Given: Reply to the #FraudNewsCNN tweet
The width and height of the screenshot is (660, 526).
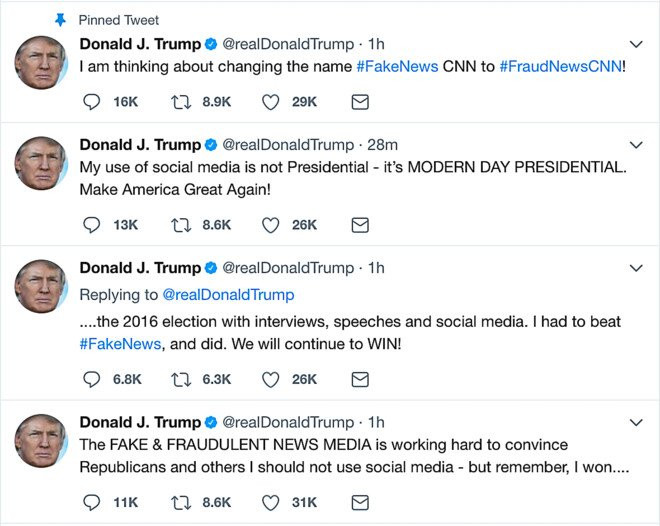Looking at the screenshot, I should coord(92,102).
